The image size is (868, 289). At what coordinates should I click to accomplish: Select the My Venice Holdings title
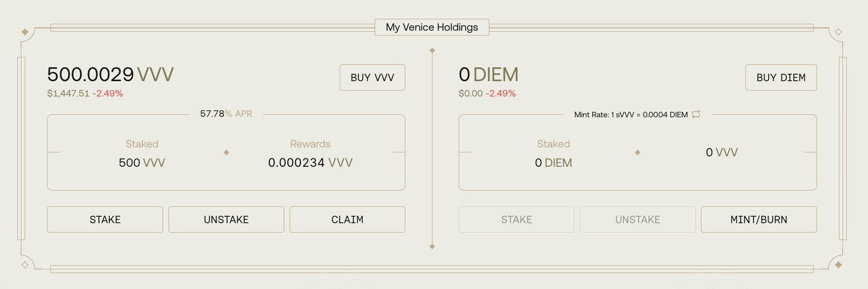click(432, 27)
